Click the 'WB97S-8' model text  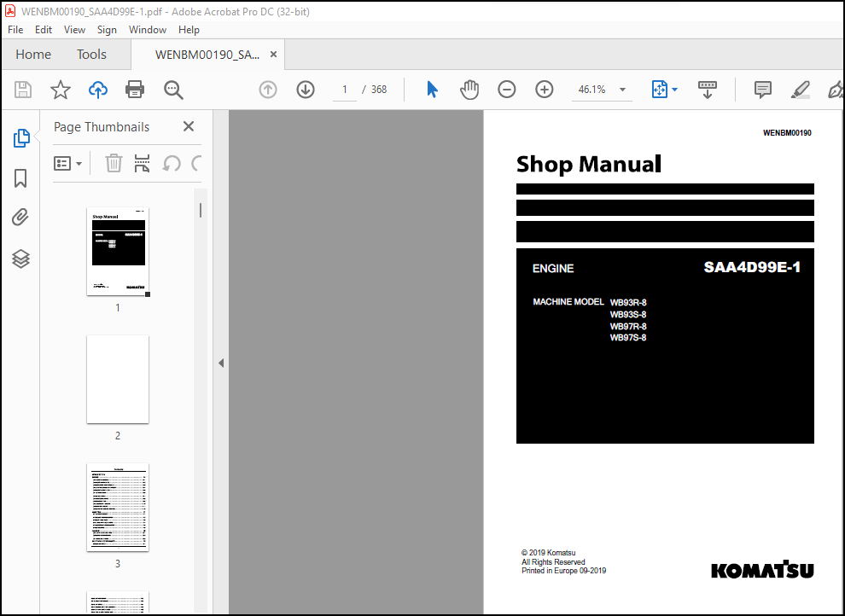(x=628, y=338)
